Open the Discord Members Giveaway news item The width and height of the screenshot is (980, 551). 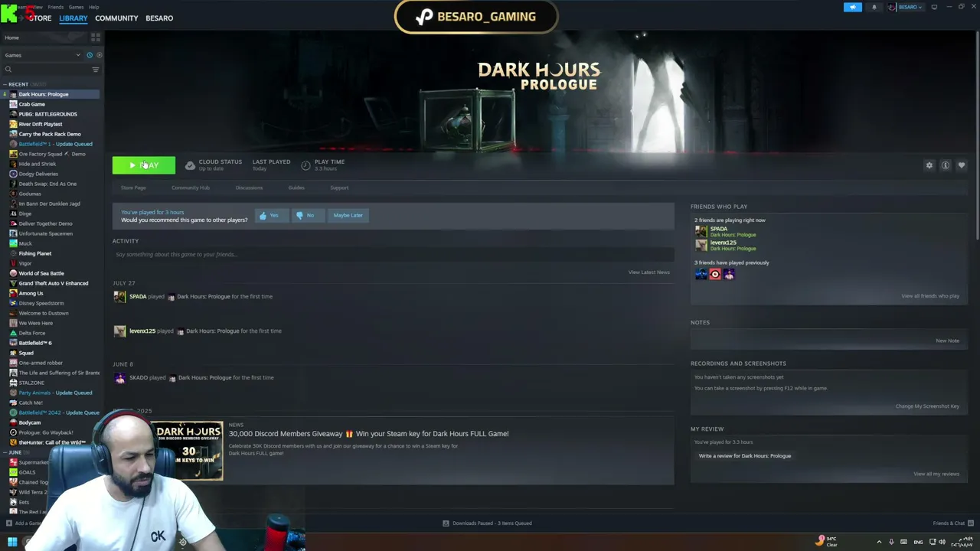point(368,434)
